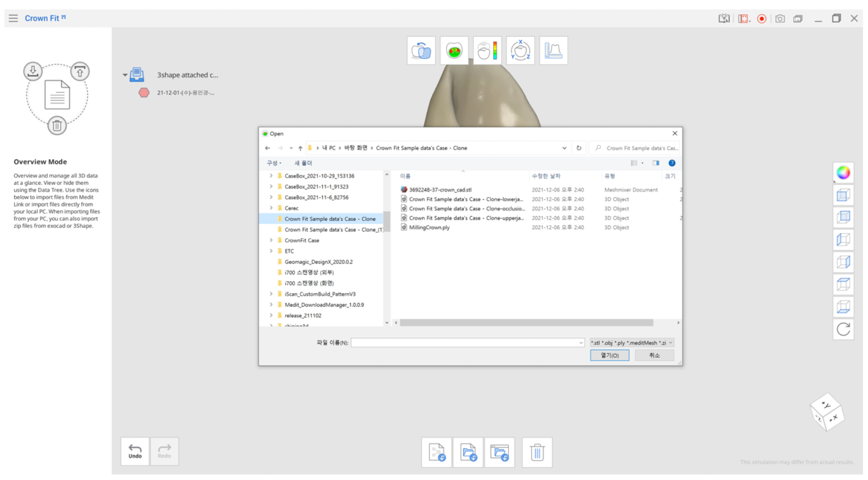Click 새 폴더 new folder
Image resolution: width=868 pixels, height=480 pixels.
pos(303,163)
